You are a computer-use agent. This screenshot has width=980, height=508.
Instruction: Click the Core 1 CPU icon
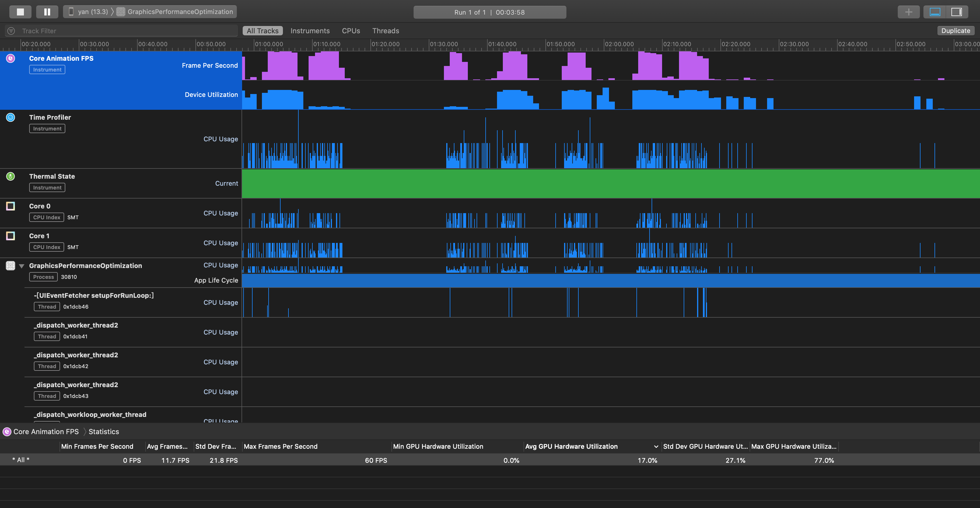tap(11, 236)
